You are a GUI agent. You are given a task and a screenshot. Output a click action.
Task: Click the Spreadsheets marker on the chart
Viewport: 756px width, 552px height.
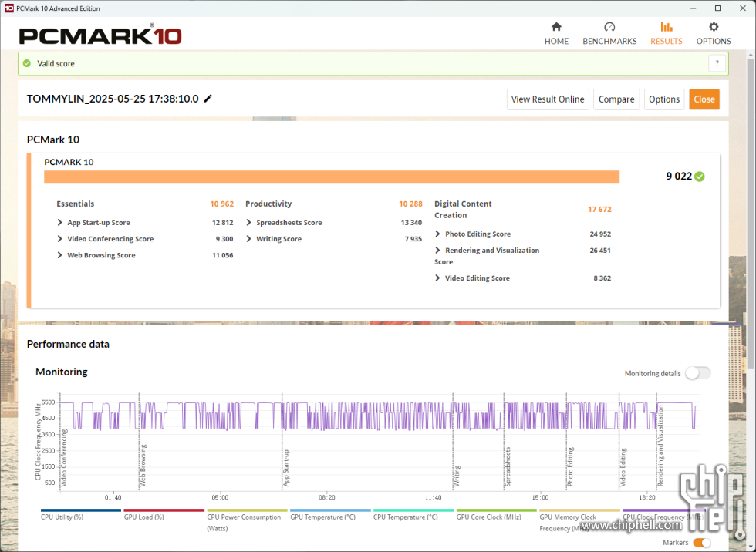point(508,466)
